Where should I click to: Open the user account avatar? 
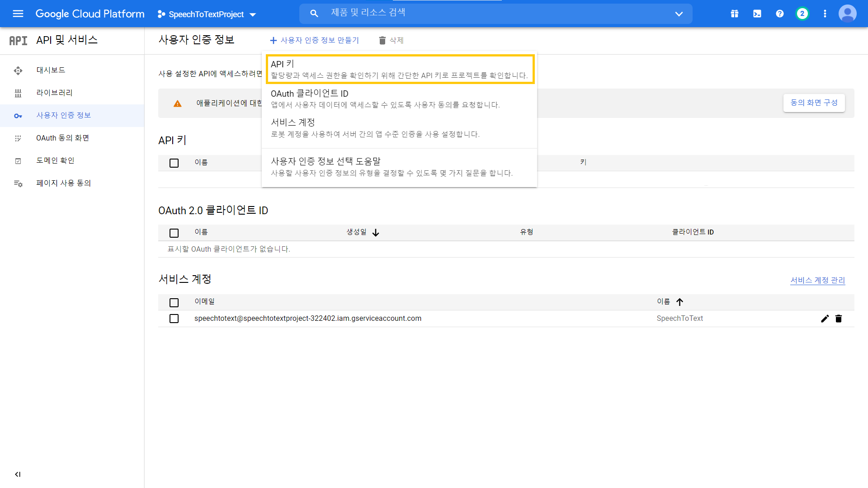tap(847, 14)
